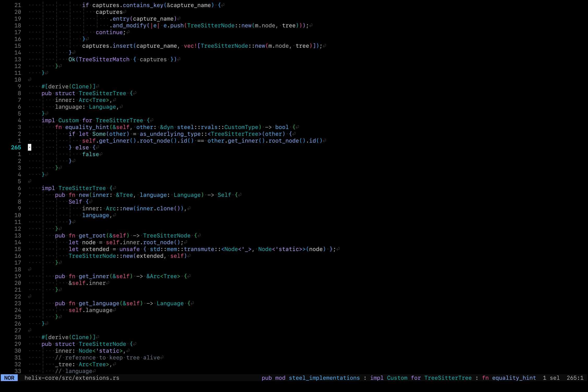The height and width of the screenshot is (392, 588).
Task: Click the '1 sel' selection count
Action: click(551, 378)
